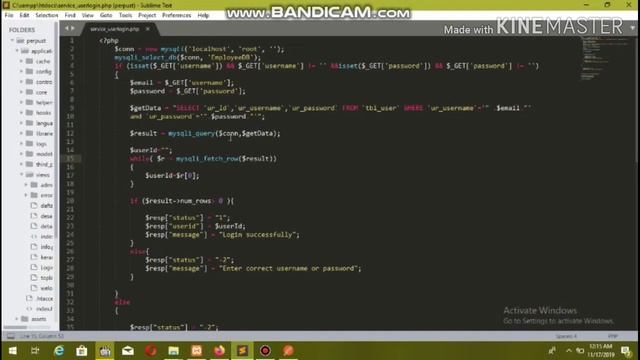Screen dimensions: 640x360
Task: Click the models folder icon
Action: (x=29, y=153)
